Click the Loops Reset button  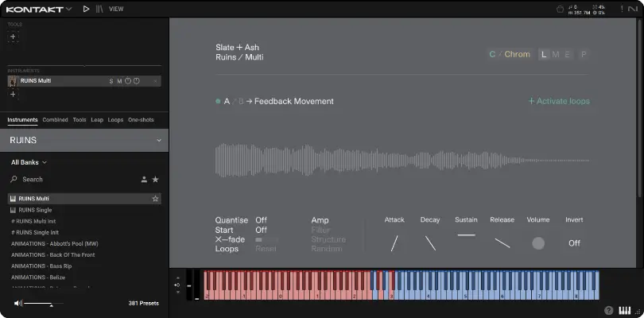click(x=266, y=249)
